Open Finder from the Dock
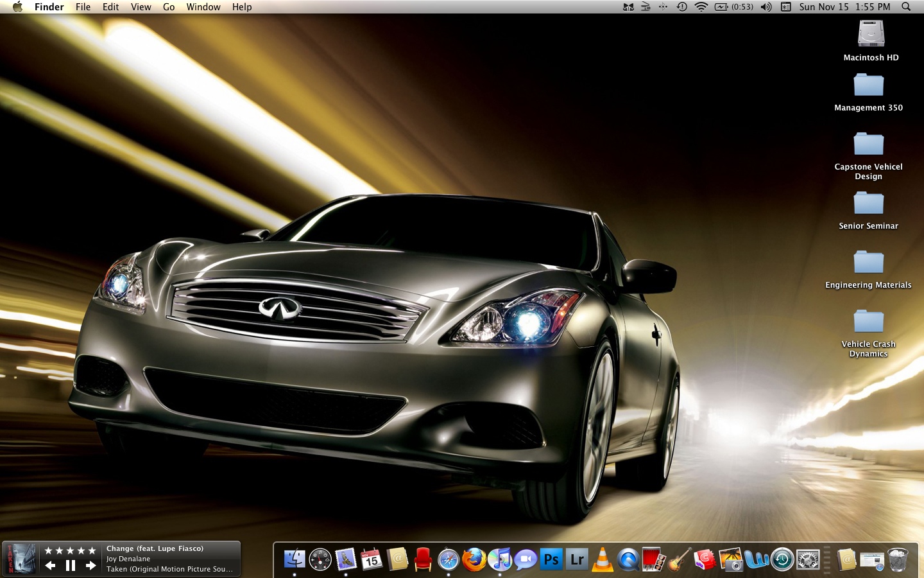924x578 pixels. tap(295, 559)
